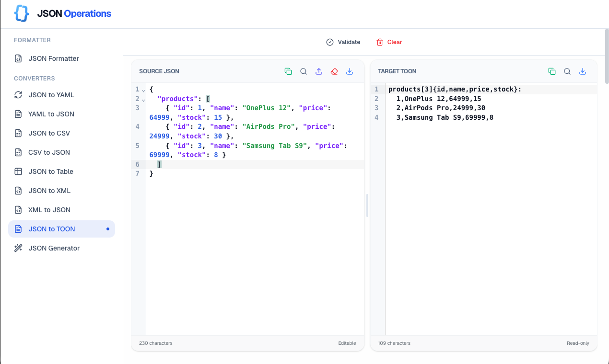
Task: Erase the source JSON contents
Action: coord(334,71)
